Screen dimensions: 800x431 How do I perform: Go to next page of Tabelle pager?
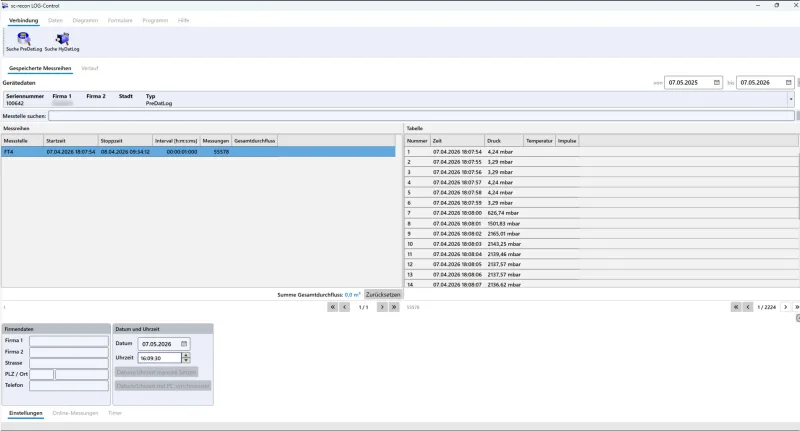point(785,307)
